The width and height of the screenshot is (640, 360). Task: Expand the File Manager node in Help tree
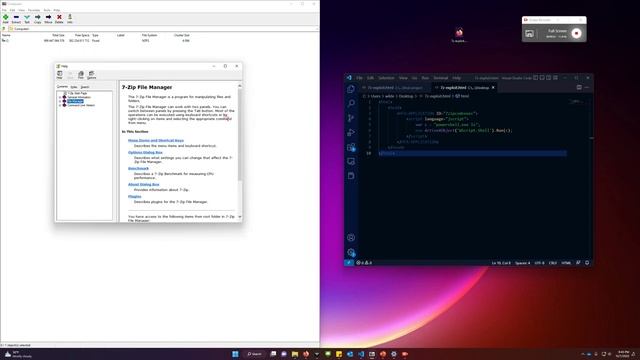coord(60,101)
